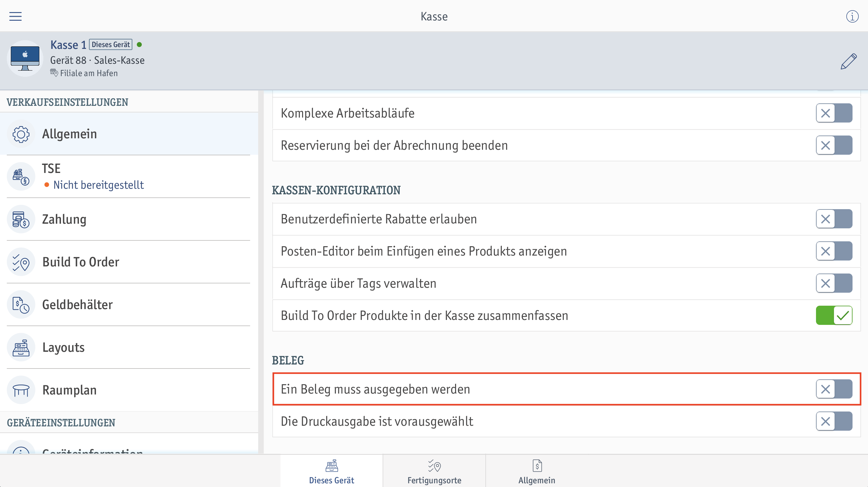The image size is (868, 487).
Task: Open Geldbehälter settings
Action: click(129, 305)
